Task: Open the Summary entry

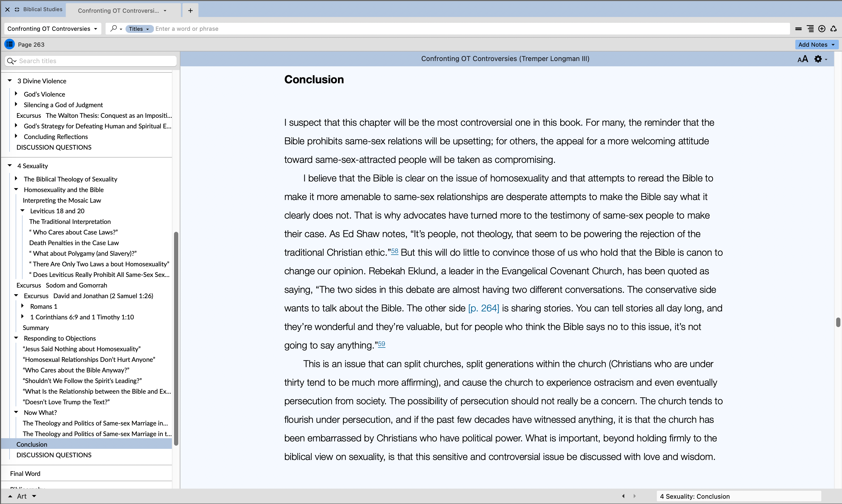Action: [36, 328]
